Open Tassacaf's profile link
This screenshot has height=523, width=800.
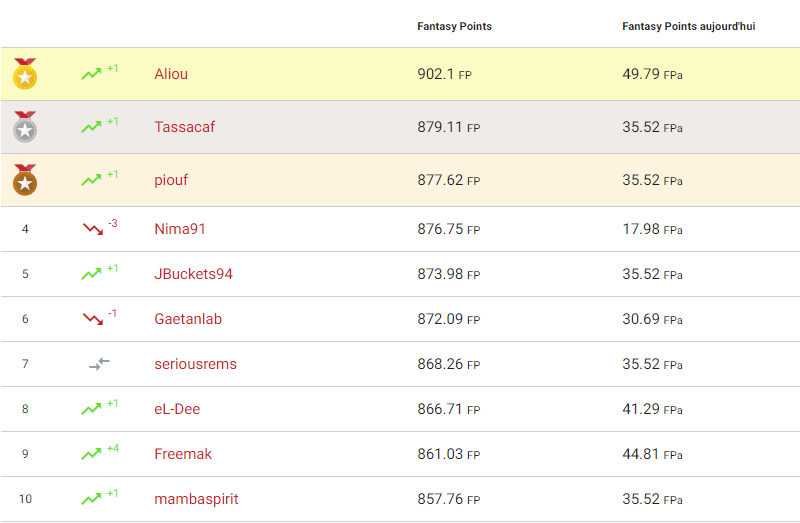coord(185,127)
